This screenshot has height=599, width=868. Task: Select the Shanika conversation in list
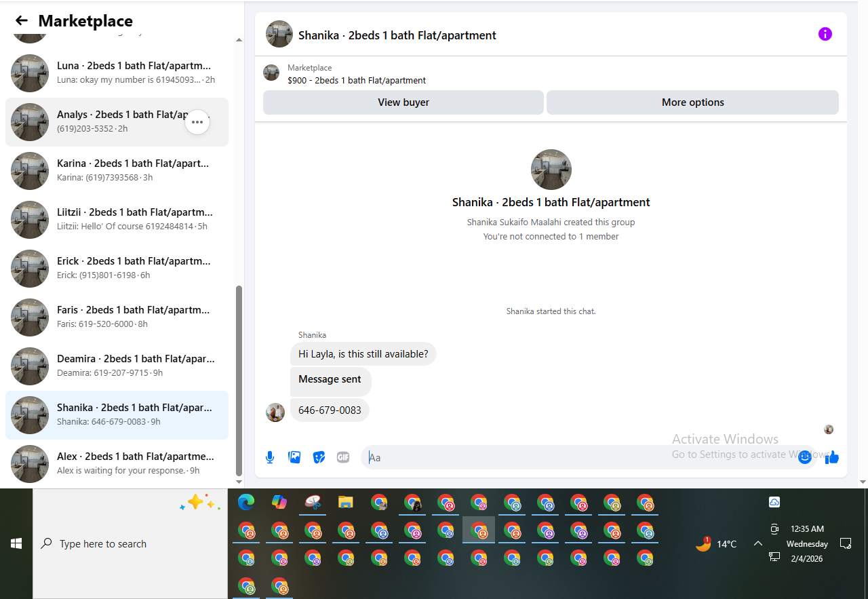[117, 415]
